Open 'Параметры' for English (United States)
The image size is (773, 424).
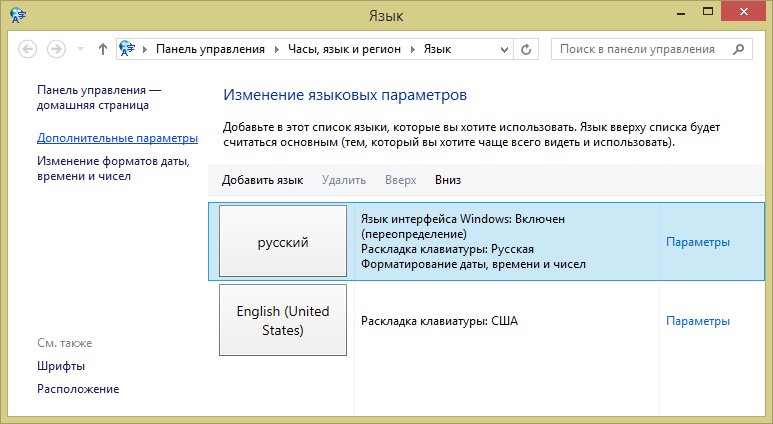(x=698, y=321)
